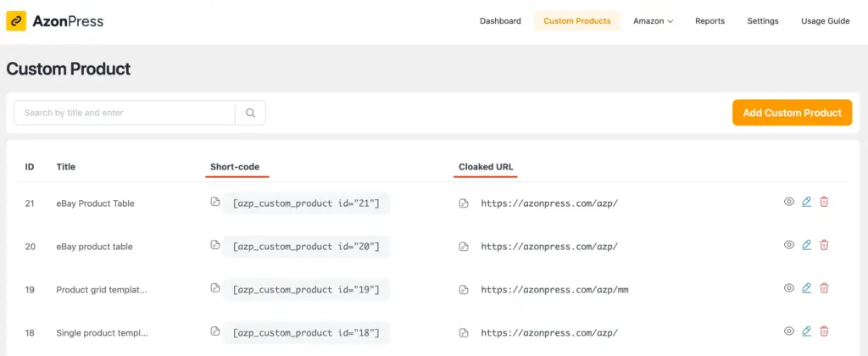This screenshot has width=868, height=356.
Task: Copy cloaked URL icon in row 20
Action: tap(464, 247)
